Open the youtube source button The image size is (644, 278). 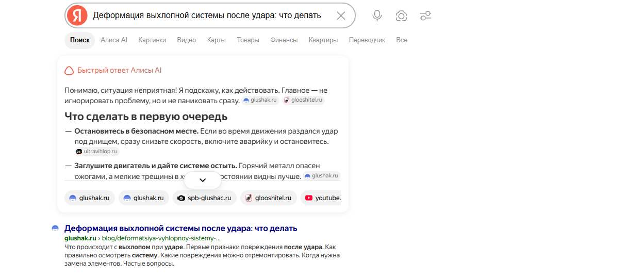pyautogui.click(x=321, y=198)
